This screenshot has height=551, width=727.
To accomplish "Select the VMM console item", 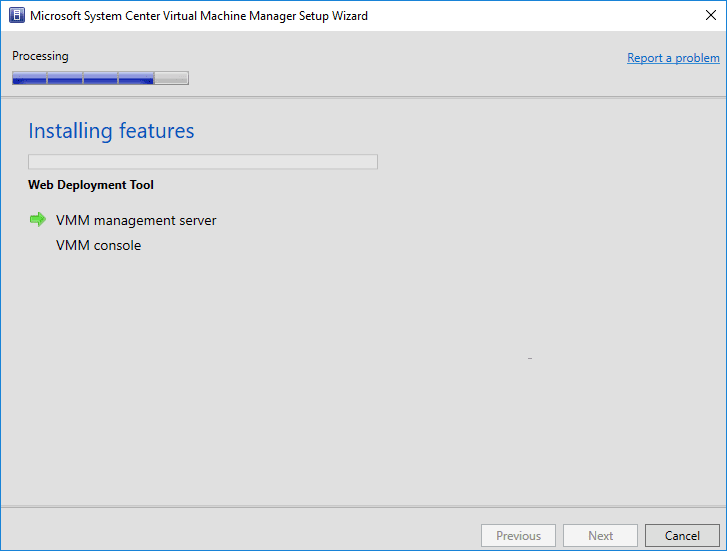I will tap(98, 246).
